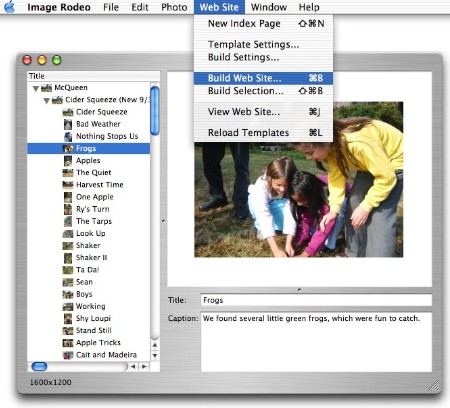Click photo icon next to Shy Loupi
This screenshot has height=408, width=450.
tap(68, 318)
